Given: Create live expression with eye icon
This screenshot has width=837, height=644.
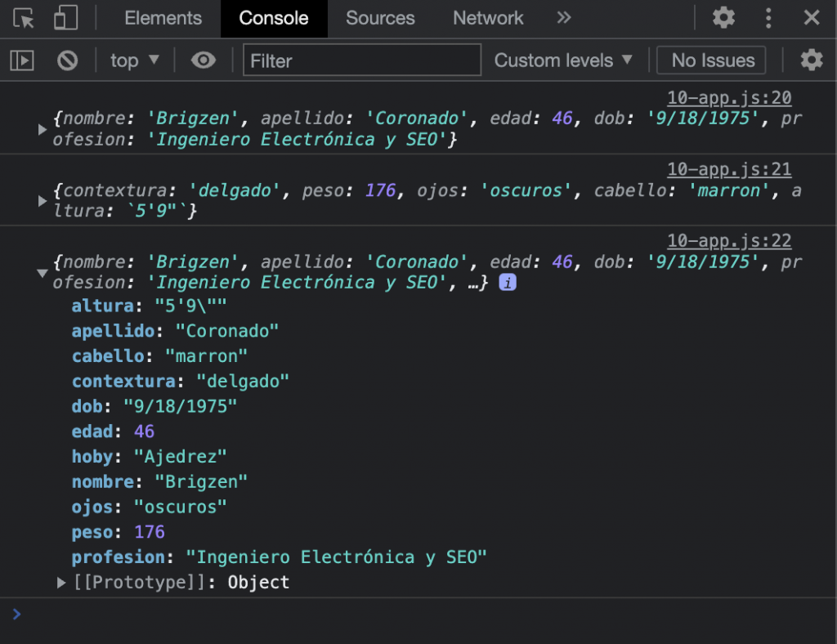Looking at the screenshot, I should (x=204, y=60).
